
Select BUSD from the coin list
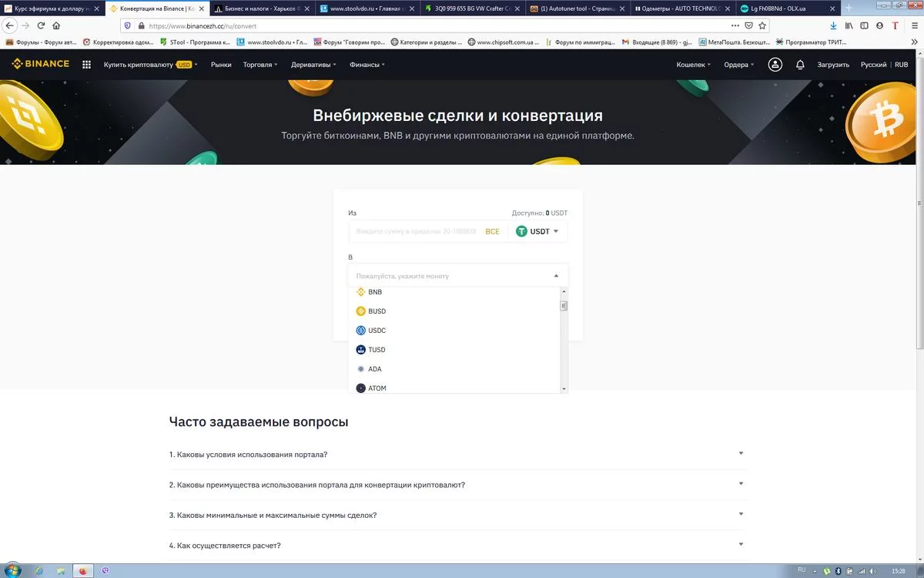click(x=454, y=311)
